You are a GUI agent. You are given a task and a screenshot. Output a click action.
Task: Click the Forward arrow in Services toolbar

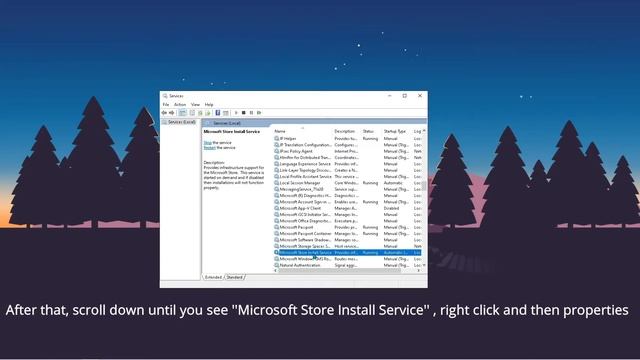click(171, 113)
